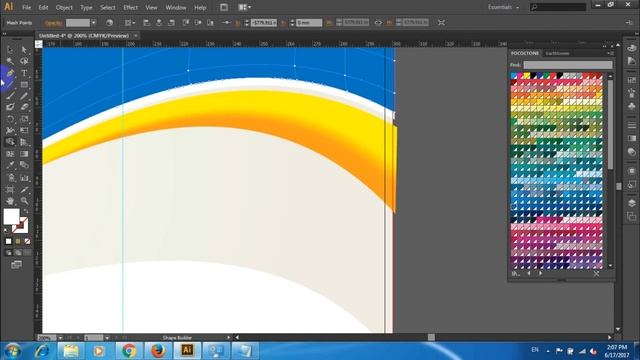Activate the Zoom magnifier tool

click(24, 201)
